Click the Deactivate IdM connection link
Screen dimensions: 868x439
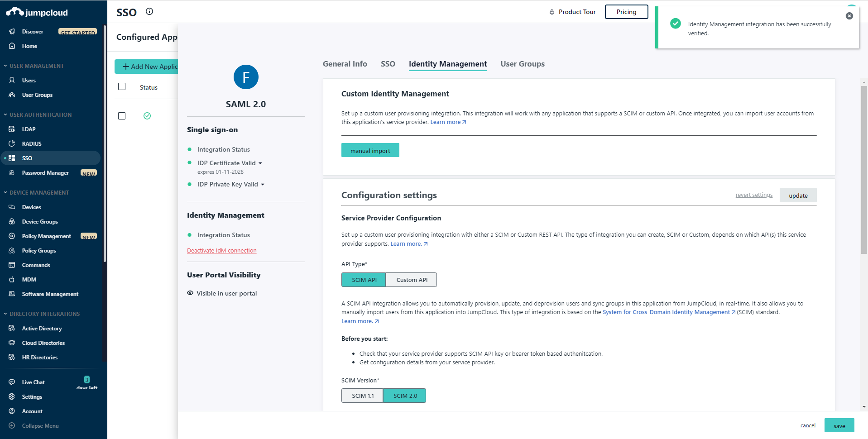click(222, 251)
